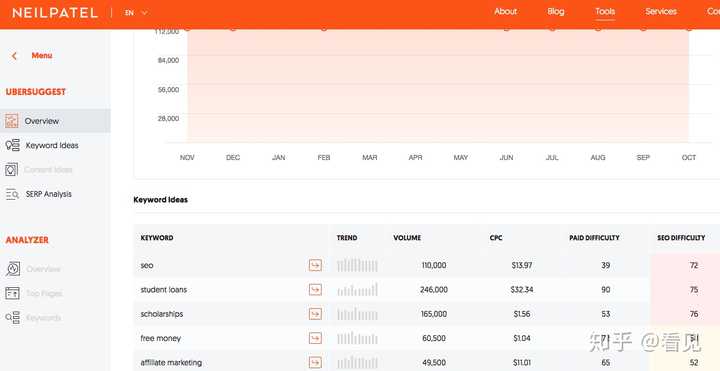Screen dimensions: 720x371
Task: Click the arrow icon for affiliate marketing
Action: (x=315, y=362)
